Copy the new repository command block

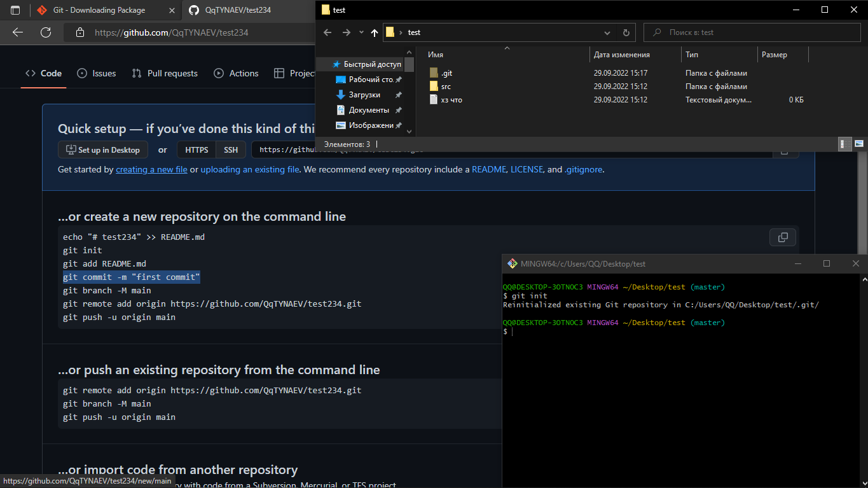(x=783, y=237)
